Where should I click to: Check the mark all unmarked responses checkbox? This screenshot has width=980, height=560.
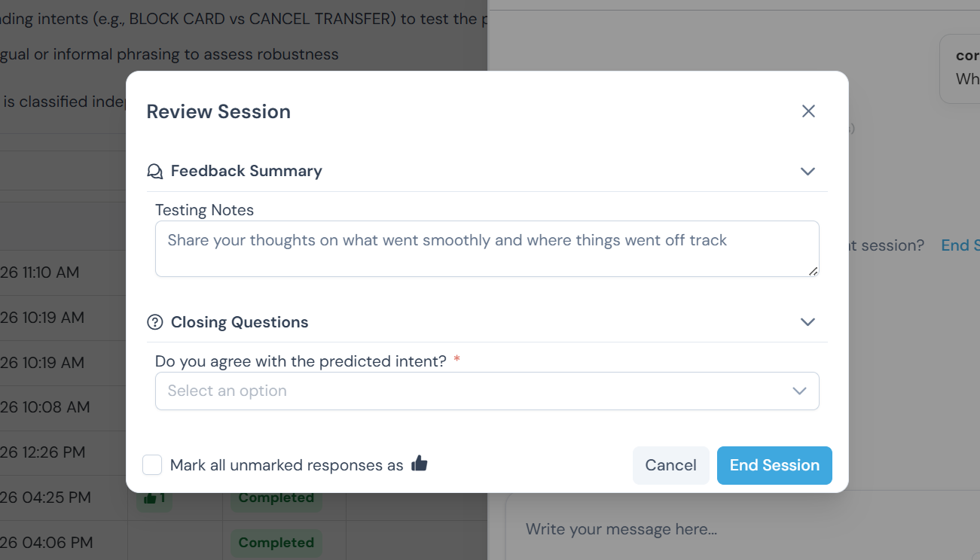coord(152,465)
